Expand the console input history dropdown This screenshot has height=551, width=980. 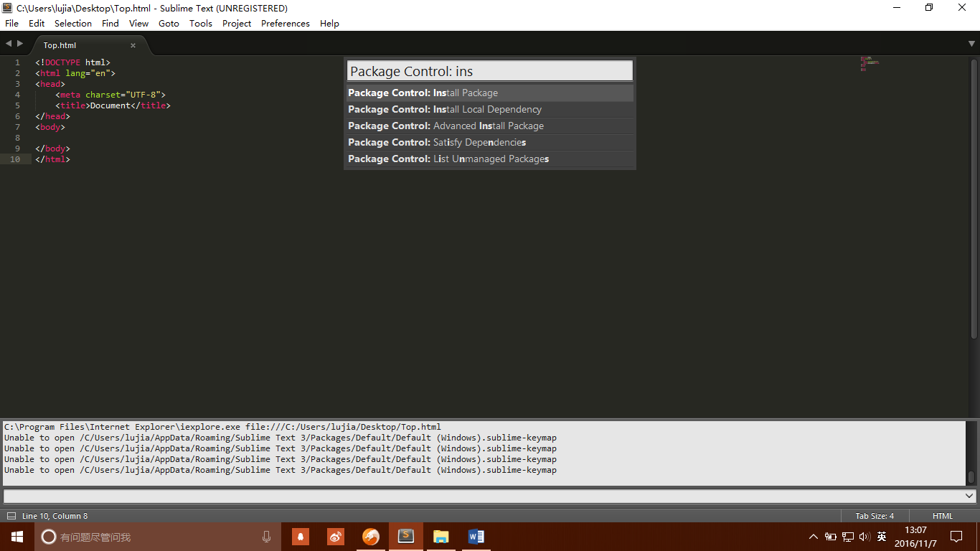coord(970,496)
